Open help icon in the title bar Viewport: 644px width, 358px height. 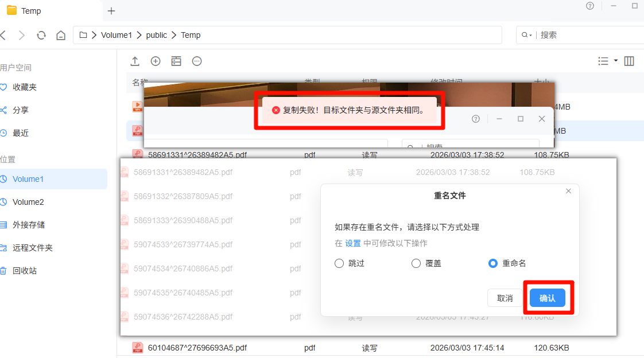tap(590, 6)
